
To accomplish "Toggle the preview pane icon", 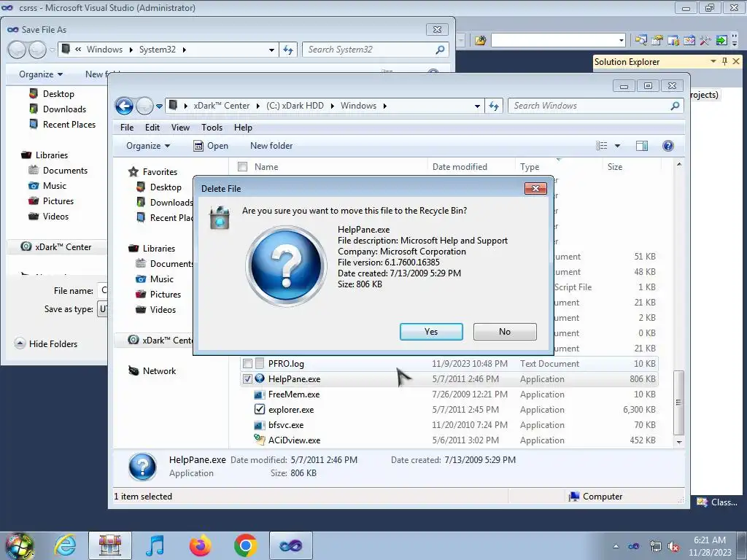I will [x=642, y=146].
